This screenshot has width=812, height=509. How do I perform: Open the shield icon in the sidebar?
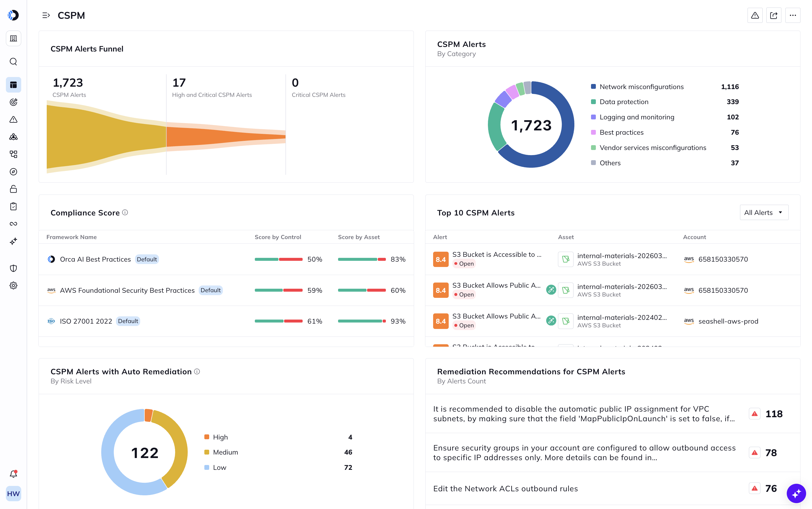(13, 268)
